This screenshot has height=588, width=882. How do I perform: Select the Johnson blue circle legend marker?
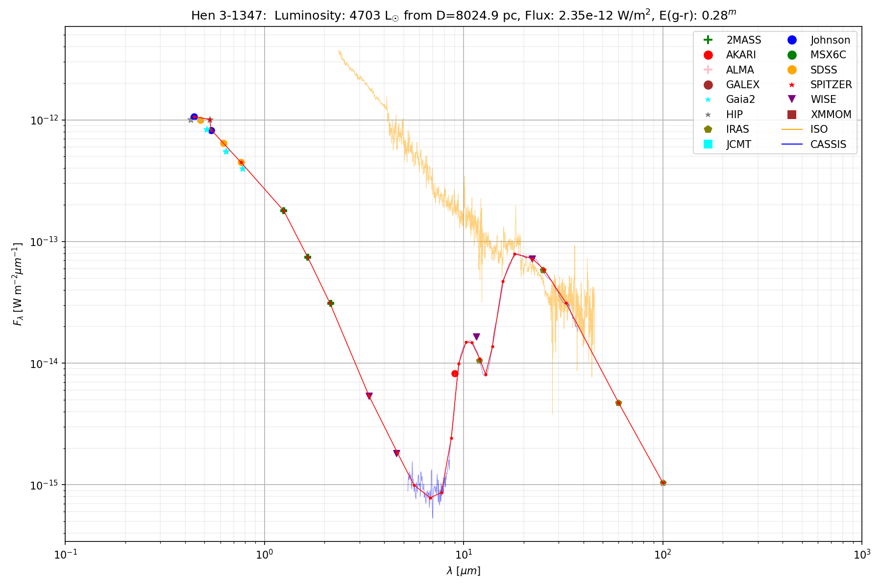click(x=792, y=40)
